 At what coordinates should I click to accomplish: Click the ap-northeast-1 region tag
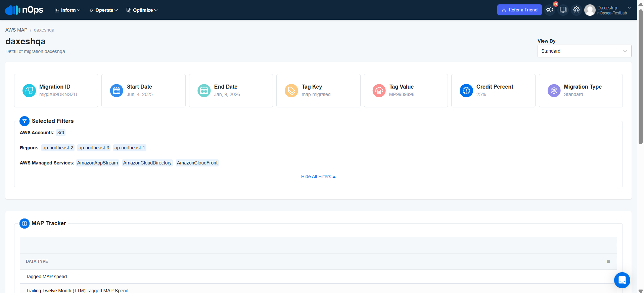pyautogui.click(x=130, y=148)
